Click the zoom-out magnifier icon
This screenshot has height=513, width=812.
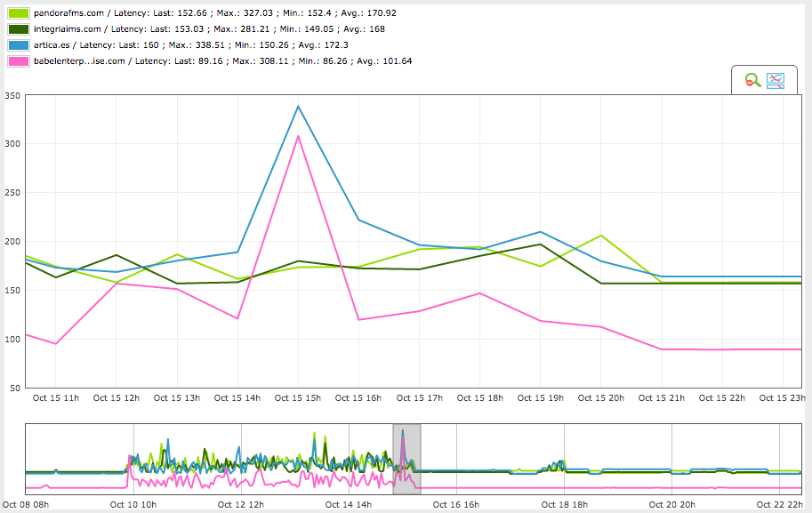(x=753, y=80)
